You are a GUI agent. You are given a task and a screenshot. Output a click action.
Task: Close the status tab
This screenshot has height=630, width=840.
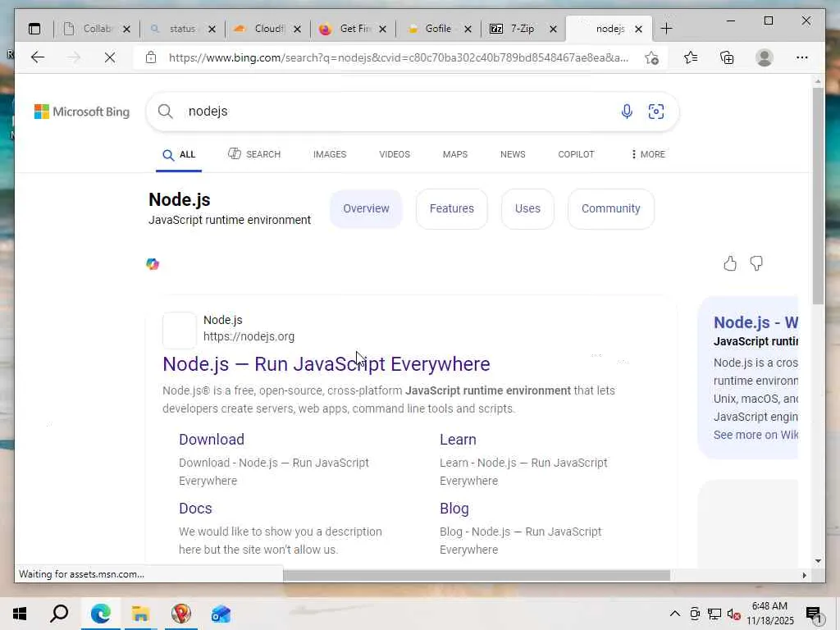tap(212, 29)
